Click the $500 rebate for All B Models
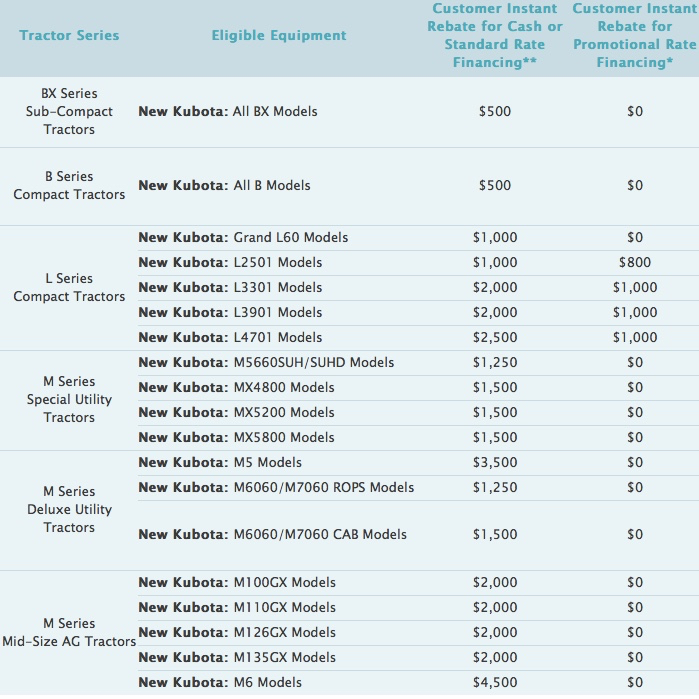The image size is (699, 699). click(x=495, y=185)
